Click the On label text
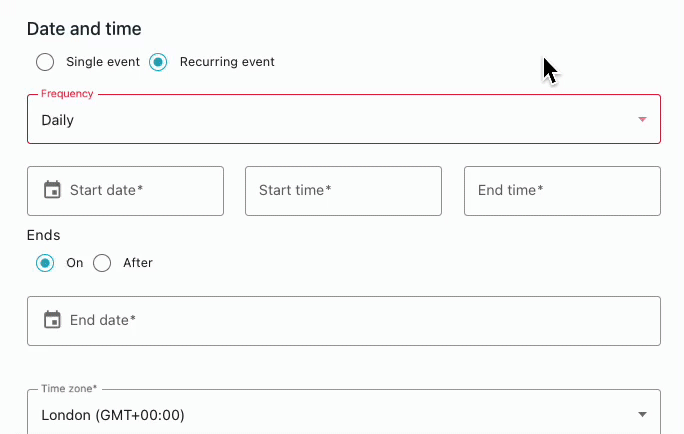 pyautogui.click(x=75, y=263)
